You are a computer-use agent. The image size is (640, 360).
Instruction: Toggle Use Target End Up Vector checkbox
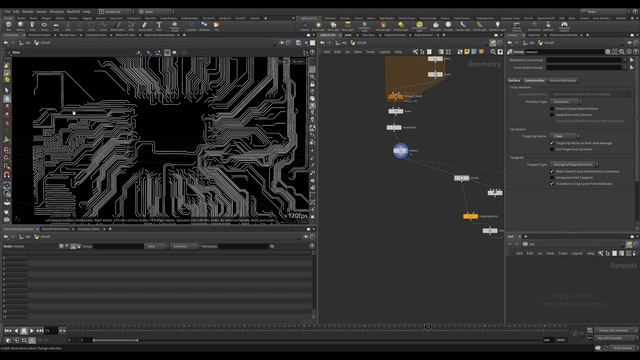(552, 149)
